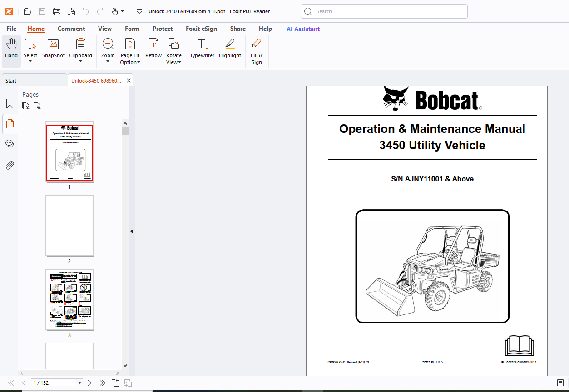This screenshot has width=569, height=392.
Task: Select the Typewriter tool
Action: (202, 48)
